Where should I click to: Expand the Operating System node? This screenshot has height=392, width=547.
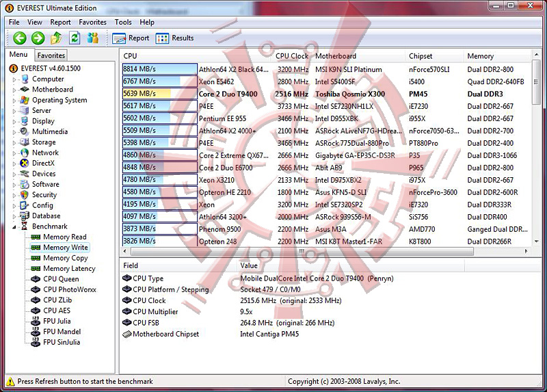click(14, 101)
